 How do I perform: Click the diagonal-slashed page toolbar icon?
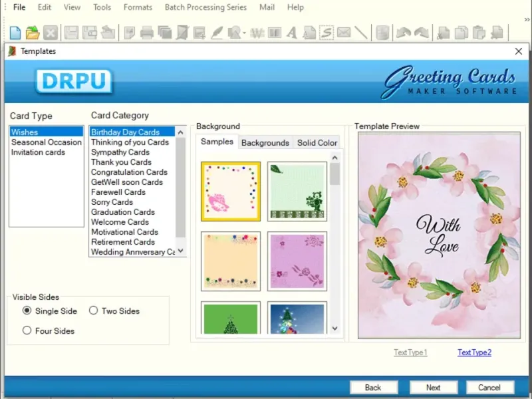pos(182,33)
